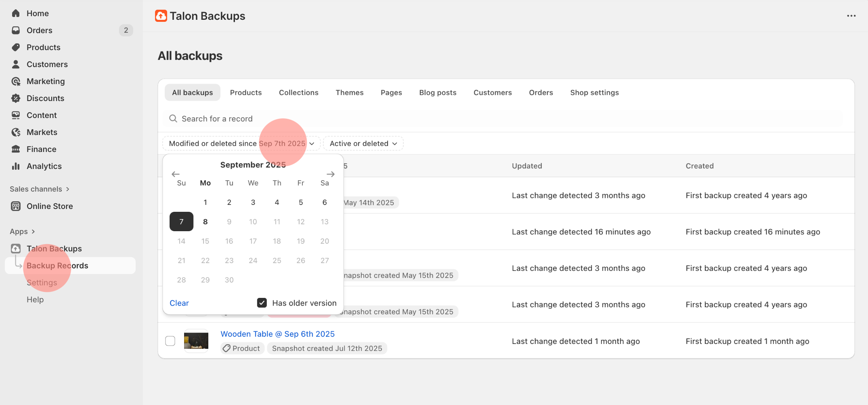Check the Has older version checkbox
868x405 pixels.
[x=262, y=302]
